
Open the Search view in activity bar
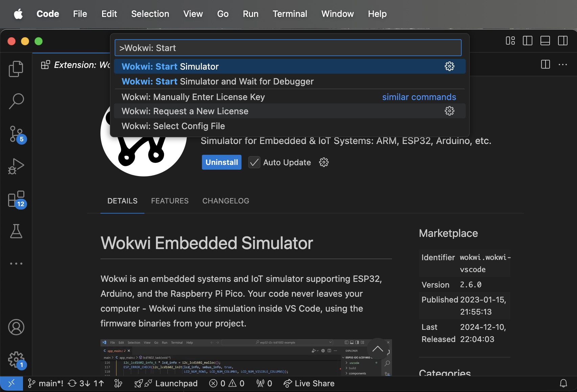[x=16, y=101]
